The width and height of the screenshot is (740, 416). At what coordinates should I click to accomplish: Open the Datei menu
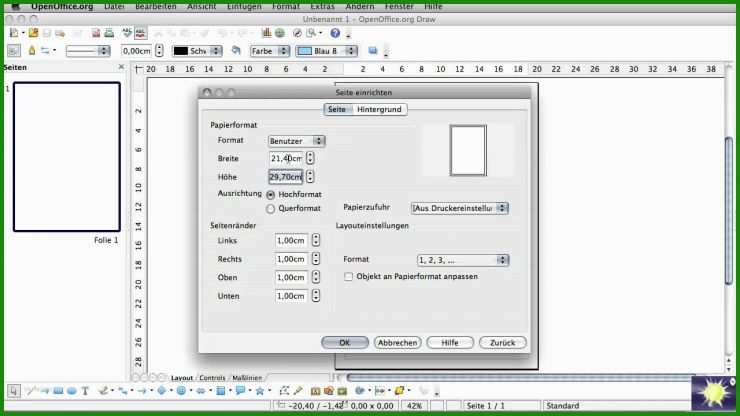tap(114, 6)
